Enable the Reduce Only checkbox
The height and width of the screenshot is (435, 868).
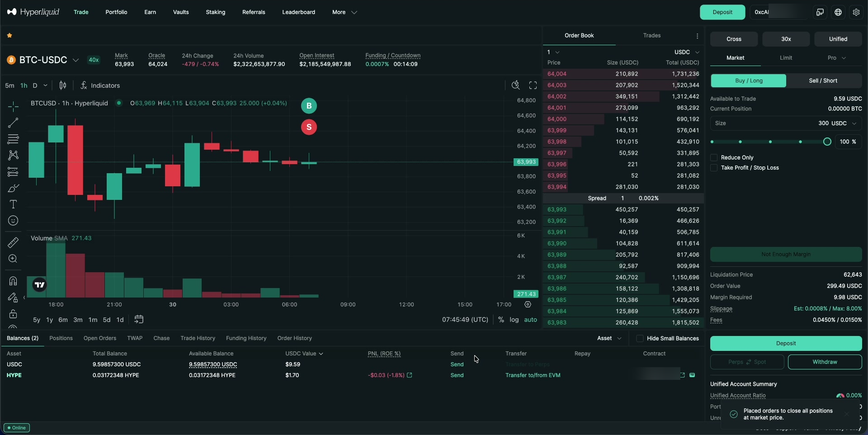(714, 158)
